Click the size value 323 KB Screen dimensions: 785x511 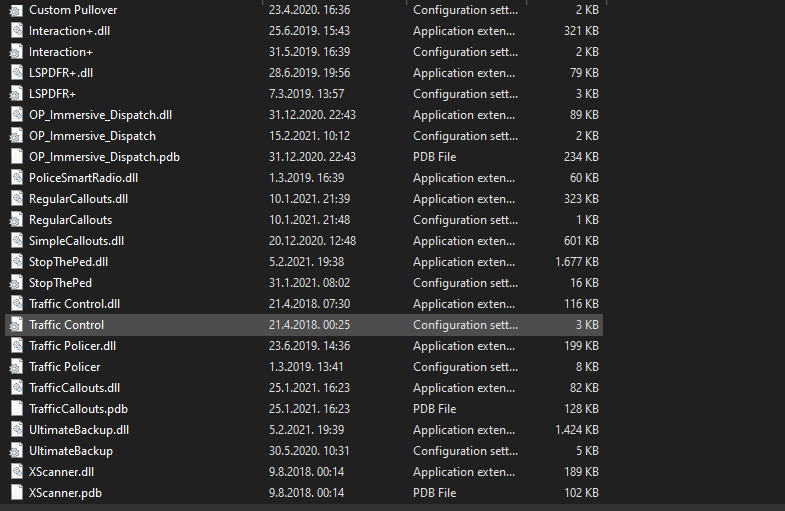[581, 199]
